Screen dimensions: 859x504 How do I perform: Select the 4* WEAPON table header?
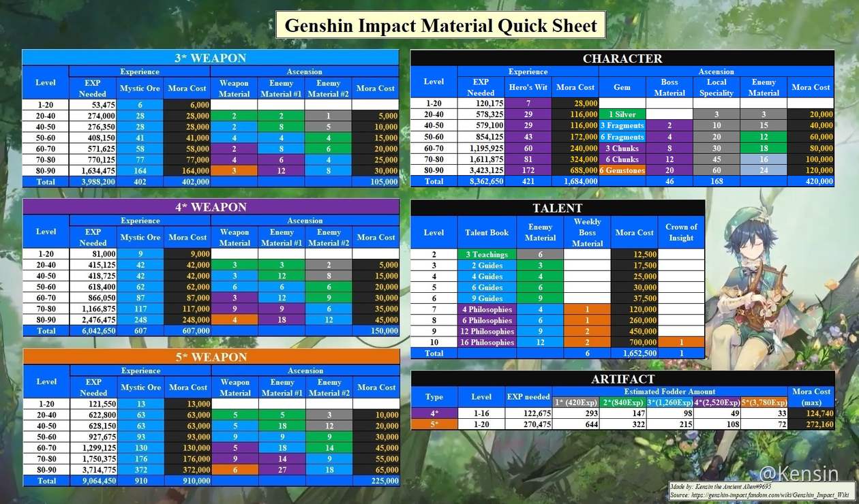(x=210, y=207)
